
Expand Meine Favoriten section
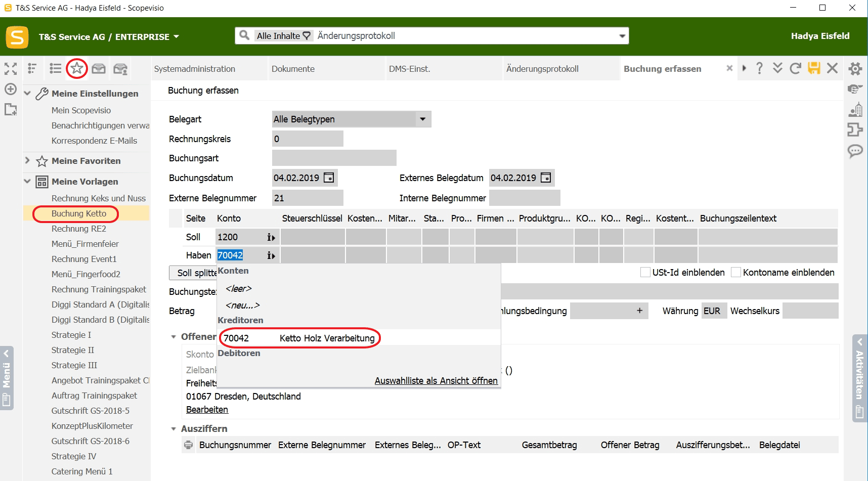(27, 160)
